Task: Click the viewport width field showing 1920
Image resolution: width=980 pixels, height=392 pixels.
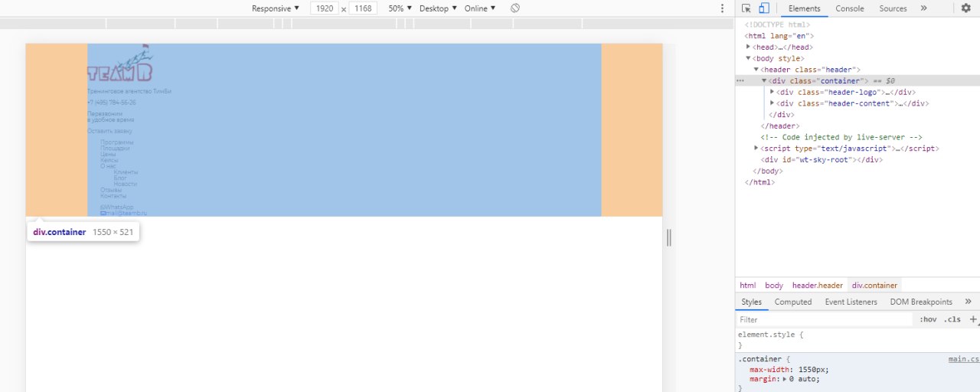Action: click(325, 8)
